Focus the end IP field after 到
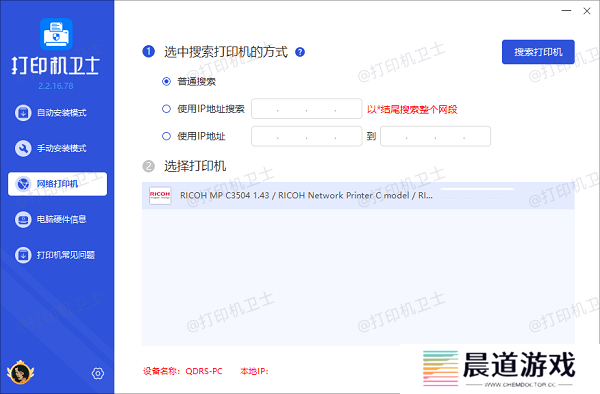Screen dimensions: 600x394 click(435, 136)
